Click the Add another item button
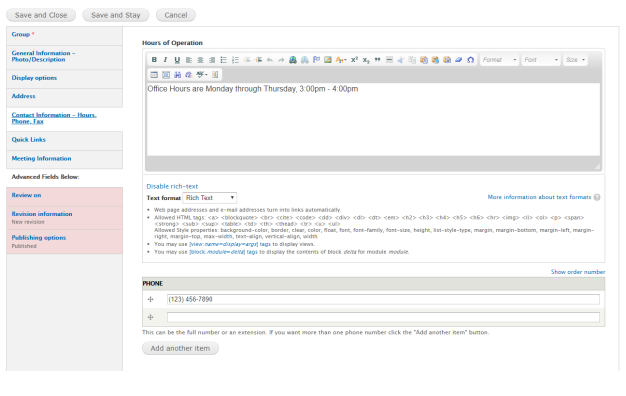Viewport: 626px width, 396px height. 180,348
